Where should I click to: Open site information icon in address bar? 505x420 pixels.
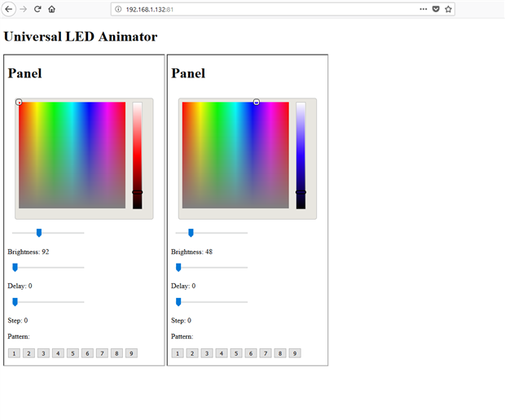[x=118, y=9]
